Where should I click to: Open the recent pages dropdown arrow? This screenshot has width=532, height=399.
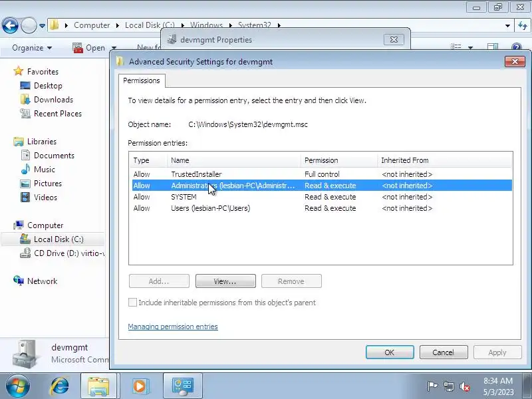[42, 26]
